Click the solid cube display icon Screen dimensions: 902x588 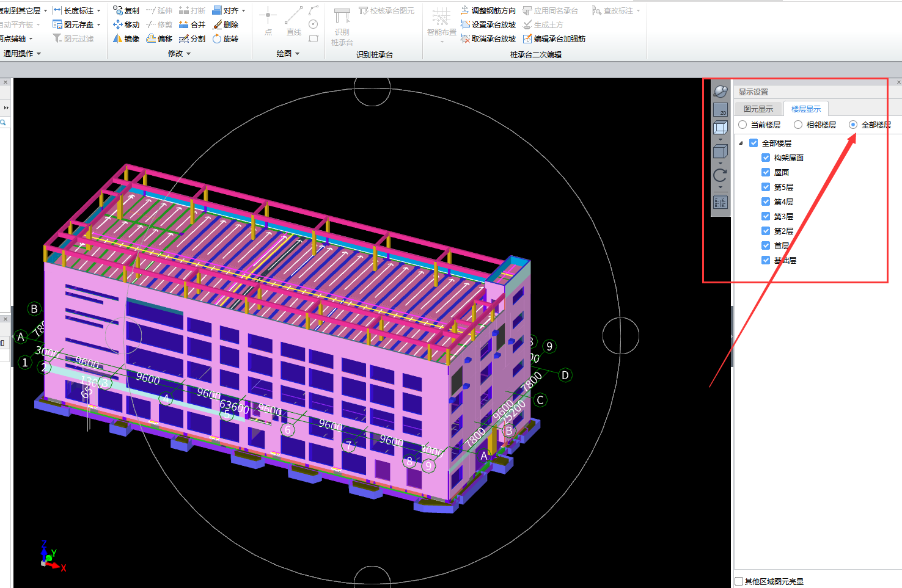pyautogui.click(x=721, y=151)
